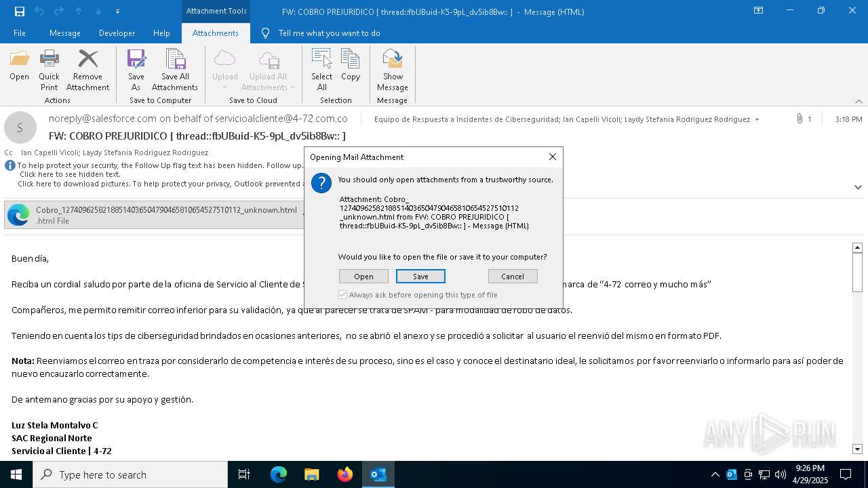The height and width of the screenshot is (488, 868).
Task: Toggle Always ask before opening checkbox
Action: click(343, 295)
